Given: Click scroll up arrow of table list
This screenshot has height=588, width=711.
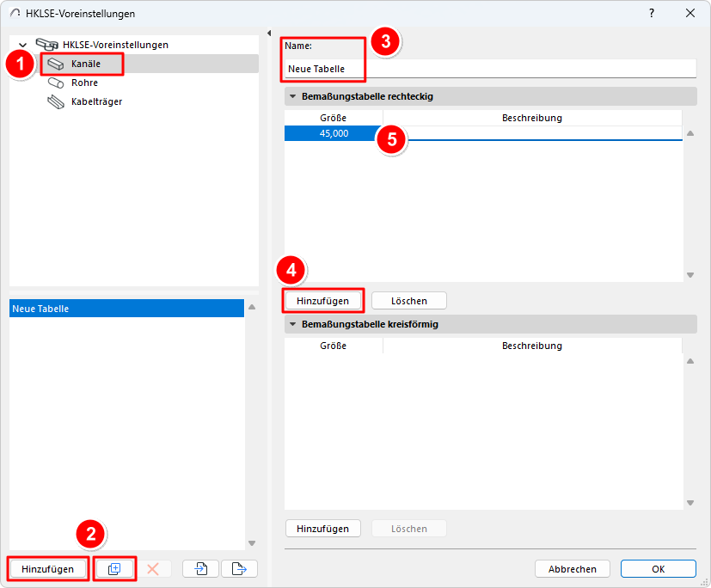Looking at the screenshot, I should [x=252, y=307].
